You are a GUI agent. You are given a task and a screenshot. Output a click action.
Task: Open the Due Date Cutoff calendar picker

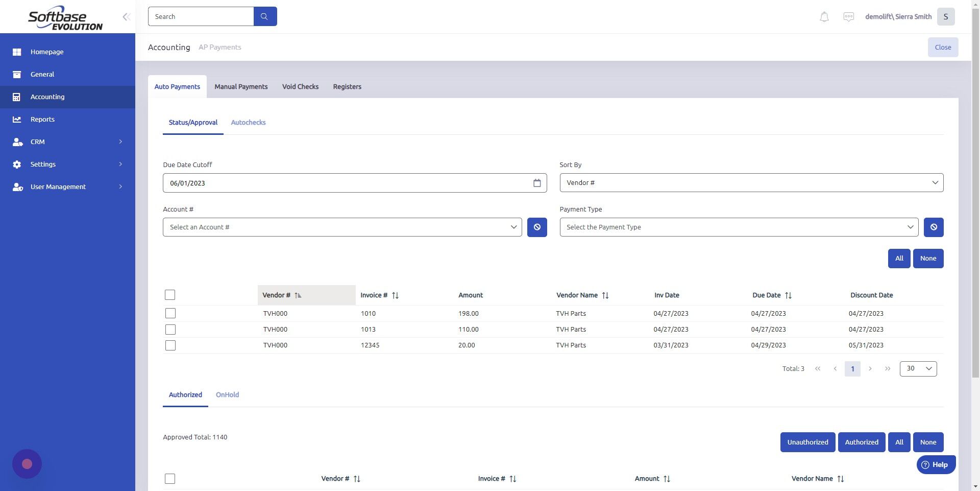[x=537, y=182]
